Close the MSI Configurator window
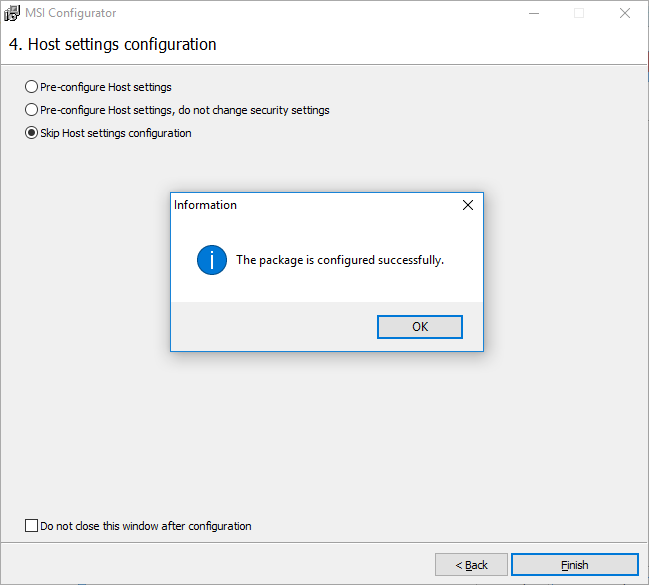This screenshot has height=585, width=649. 625,14
